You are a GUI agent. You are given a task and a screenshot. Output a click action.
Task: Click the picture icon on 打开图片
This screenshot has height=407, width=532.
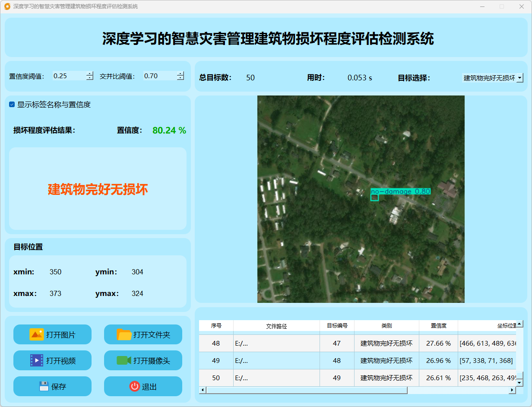pos(37,334)
